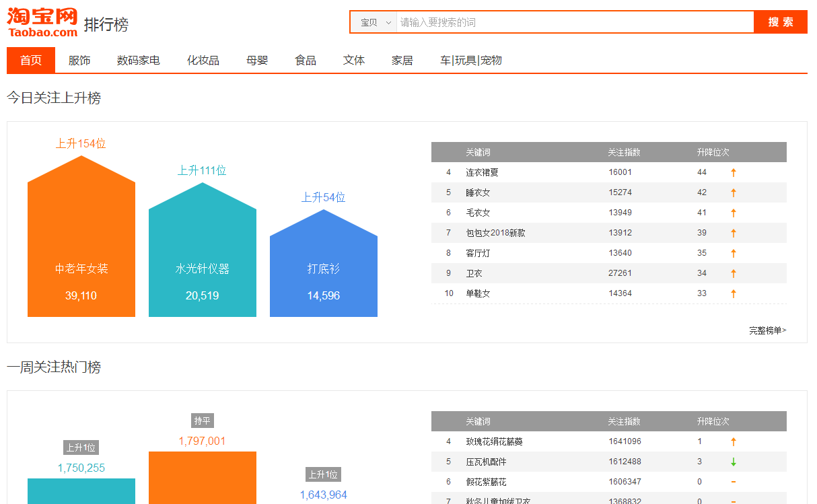
Task: Click the up arrow in 玫瑰花绢花藤蔓 row
Action: click(x=734, y=441)
